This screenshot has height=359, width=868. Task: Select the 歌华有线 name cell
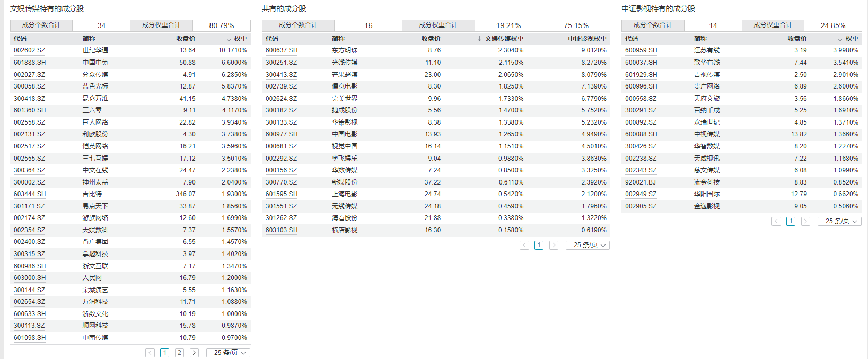pyautogui.click(x=707, y=63)
